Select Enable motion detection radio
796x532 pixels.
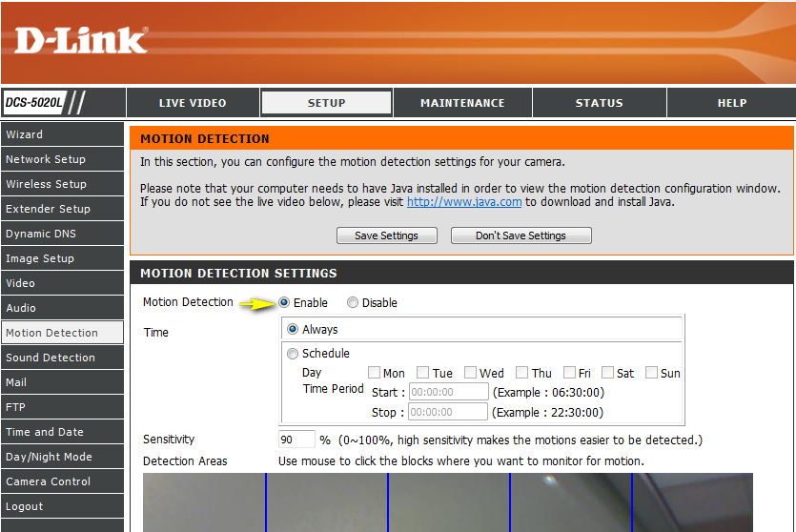click(x=284, y=302)
